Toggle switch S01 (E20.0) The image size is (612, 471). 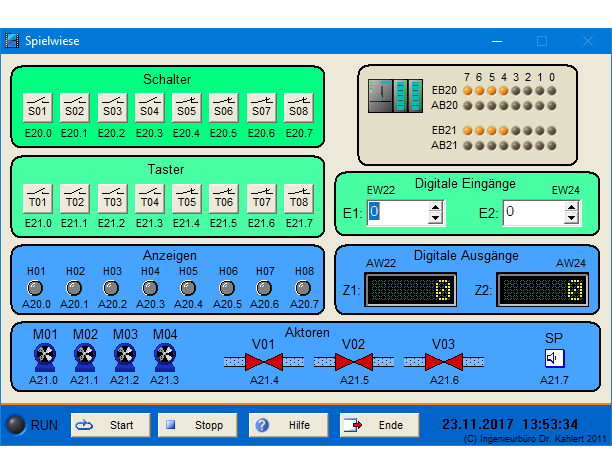[x=37, y=108]
